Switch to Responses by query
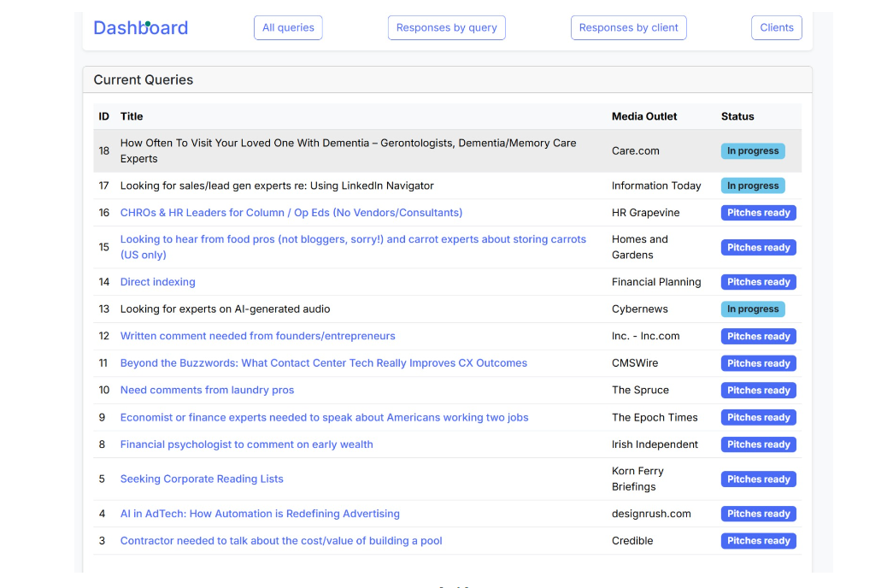 tap(446, 27)
